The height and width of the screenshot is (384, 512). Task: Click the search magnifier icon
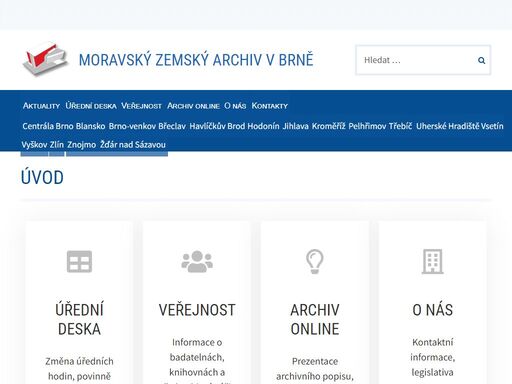tap(481, 60)
